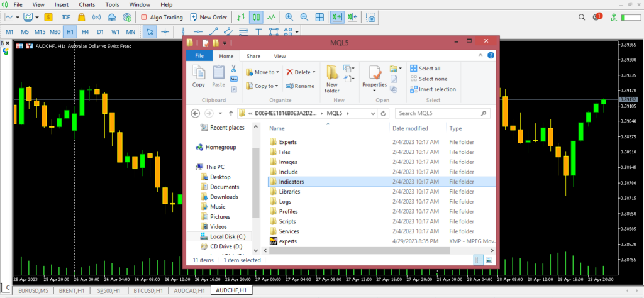Open the Market shopping bag icon
644x298 pixels.
[80, 17]
